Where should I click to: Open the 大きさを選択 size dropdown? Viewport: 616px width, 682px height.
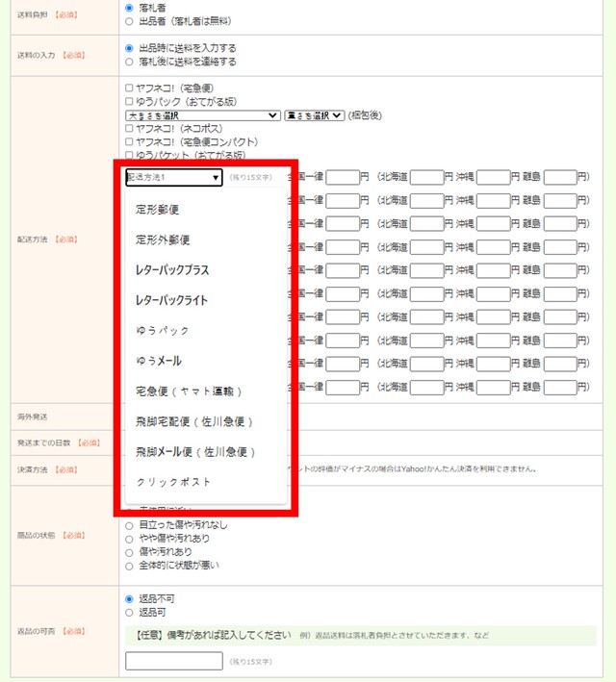coord(202,114)
